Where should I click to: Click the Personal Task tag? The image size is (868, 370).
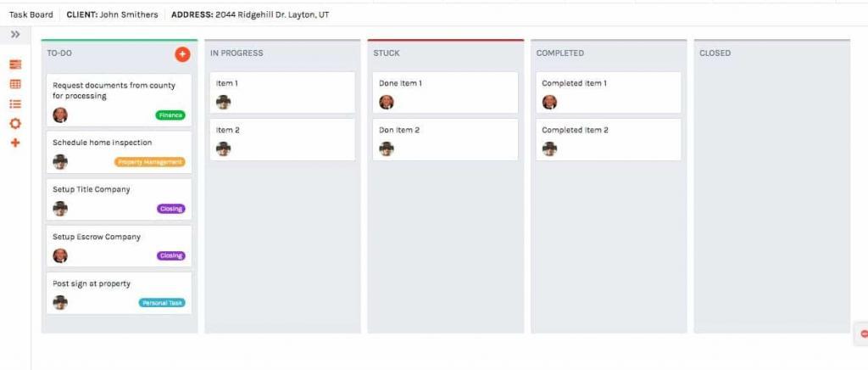162,303
